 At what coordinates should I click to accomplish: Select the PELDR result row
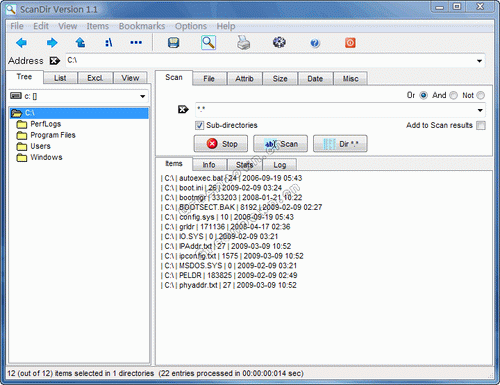tap(229, 275)
